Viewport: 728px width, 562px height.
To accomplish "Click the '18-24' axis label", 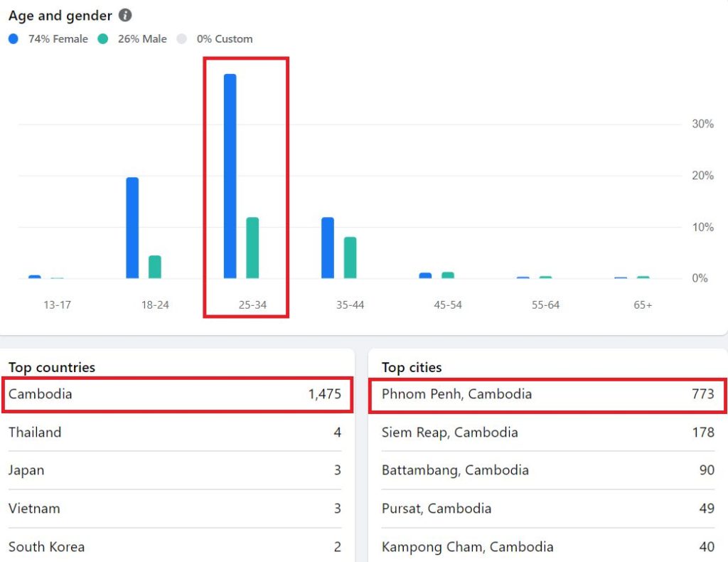I will tap(155, 305).
